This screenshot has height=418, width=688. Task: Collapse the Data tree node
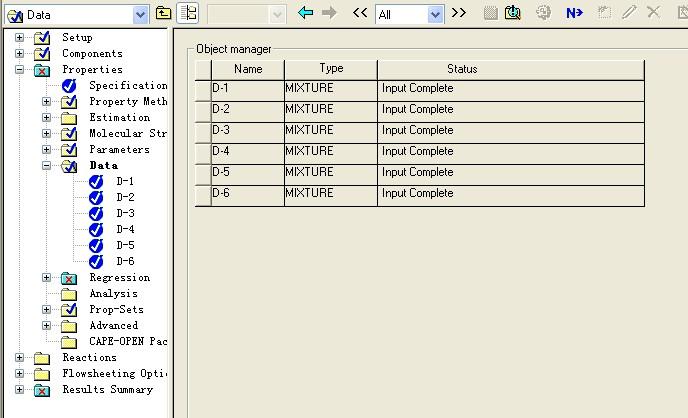click(47, 165)
